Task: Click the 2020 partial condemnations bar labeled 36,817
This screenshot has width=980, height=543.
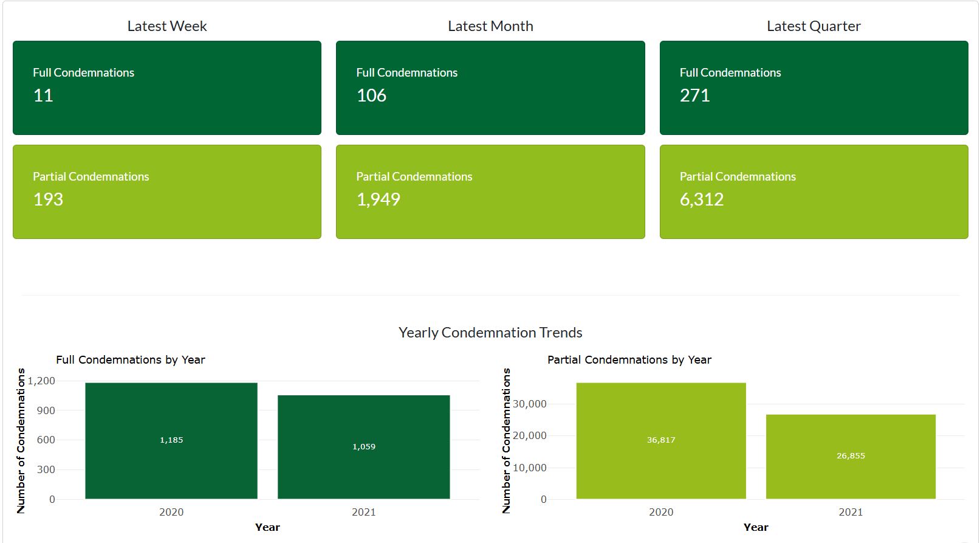Action: [661, 440]
